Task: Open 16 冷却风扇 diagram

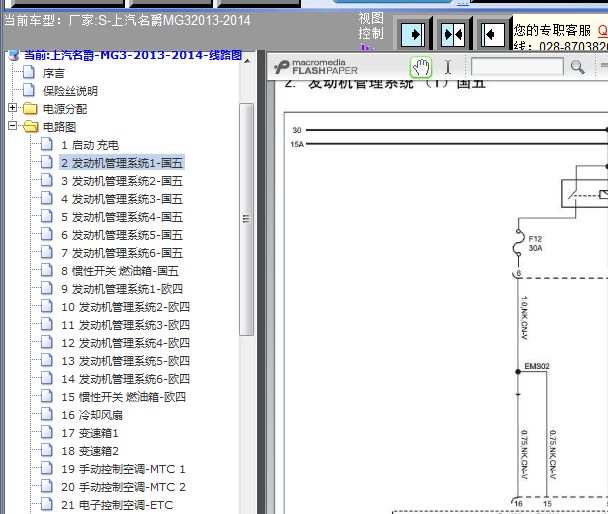Action: 92,415
